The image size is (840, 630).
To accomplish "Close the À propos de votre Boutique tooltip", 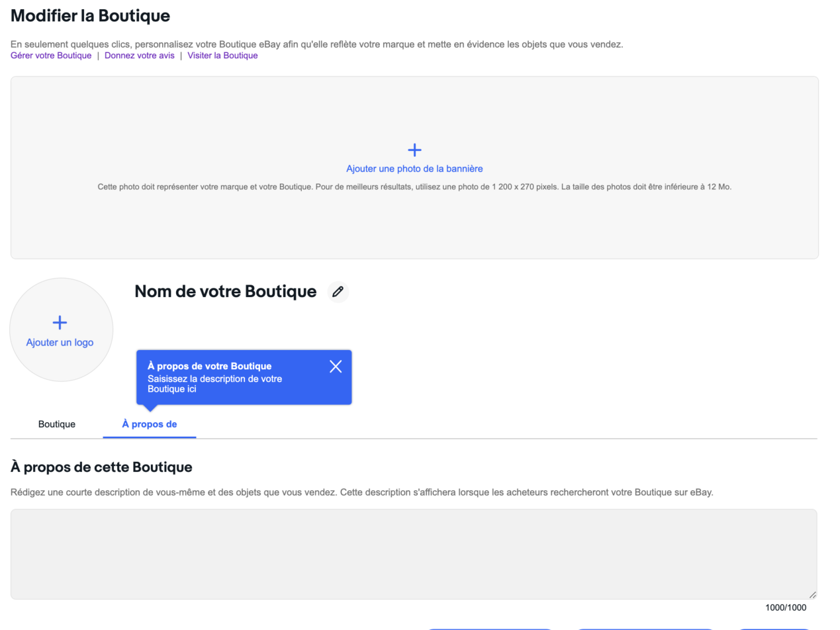I will click(336, 367).
